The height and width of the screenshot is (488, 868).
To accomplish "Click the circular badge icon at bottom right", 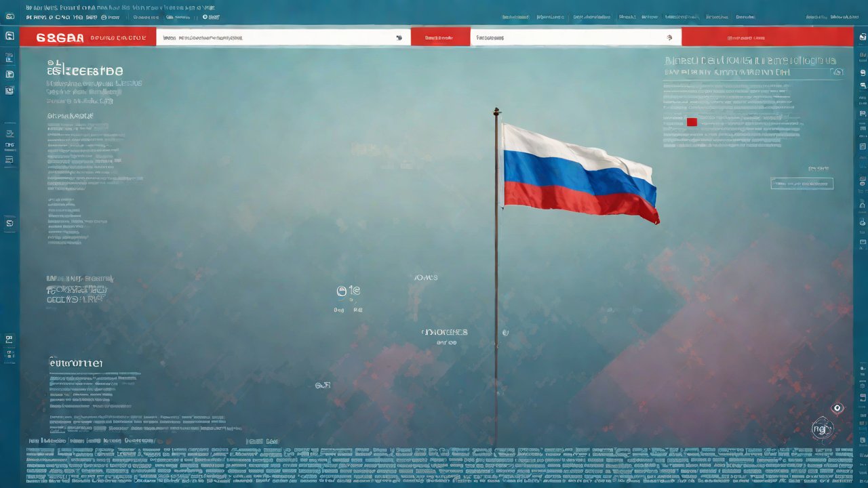I will coord(822,428).
